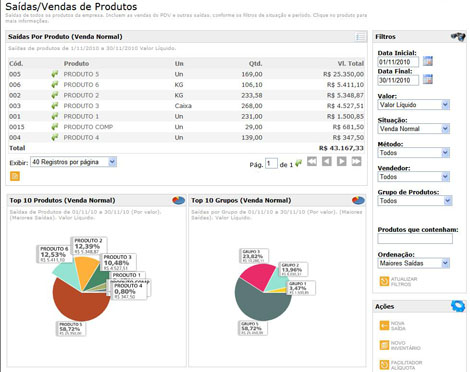The image size is (470, 372).
Task: Click GRUPO 1 3,47% chart label
Action: click(x=300, y=288)
